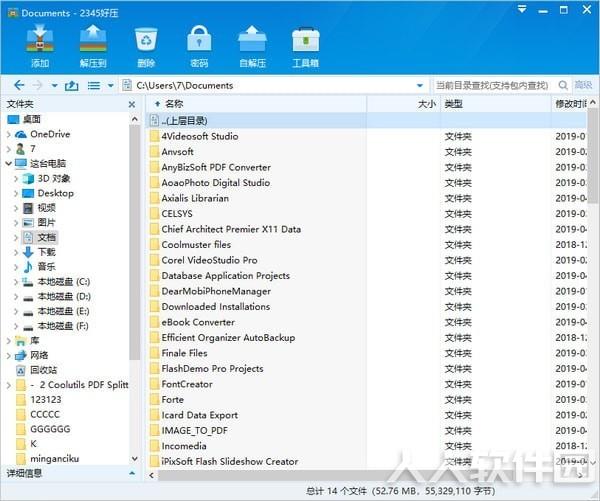The height and width of the screenshot is (501, 600).
Task: Select 视频 in the folder tree
Action: tap(47, 208)
